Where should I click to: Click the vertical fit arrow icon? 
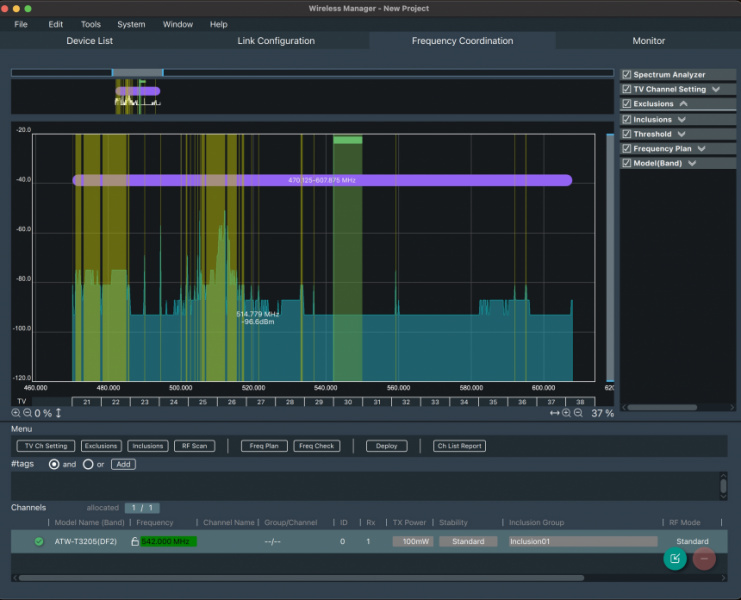point(58,413)
